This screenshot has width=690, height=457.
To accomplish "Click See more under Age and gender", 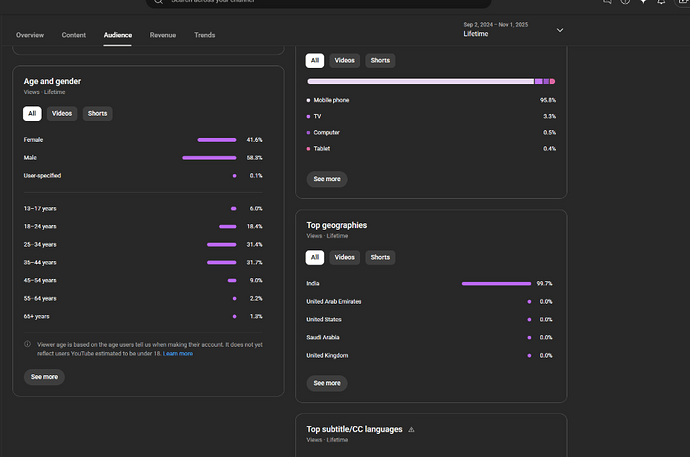I will pyautogui.click(x=44, y=377).
